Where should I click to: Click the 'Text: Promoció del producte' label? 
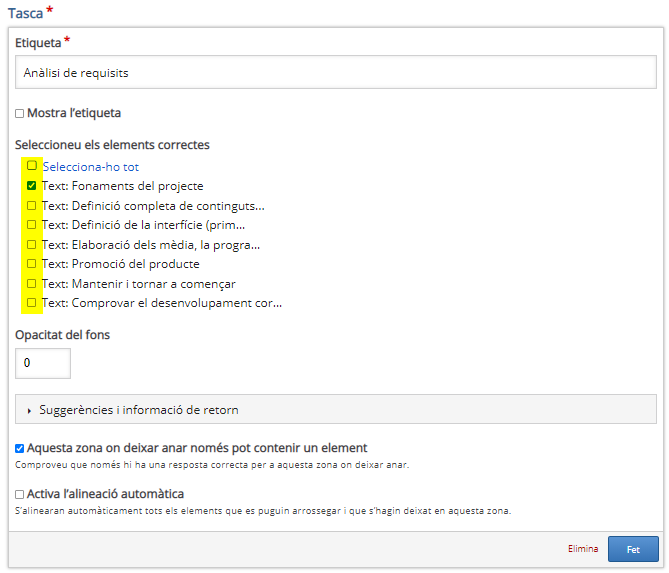[121, 265]
